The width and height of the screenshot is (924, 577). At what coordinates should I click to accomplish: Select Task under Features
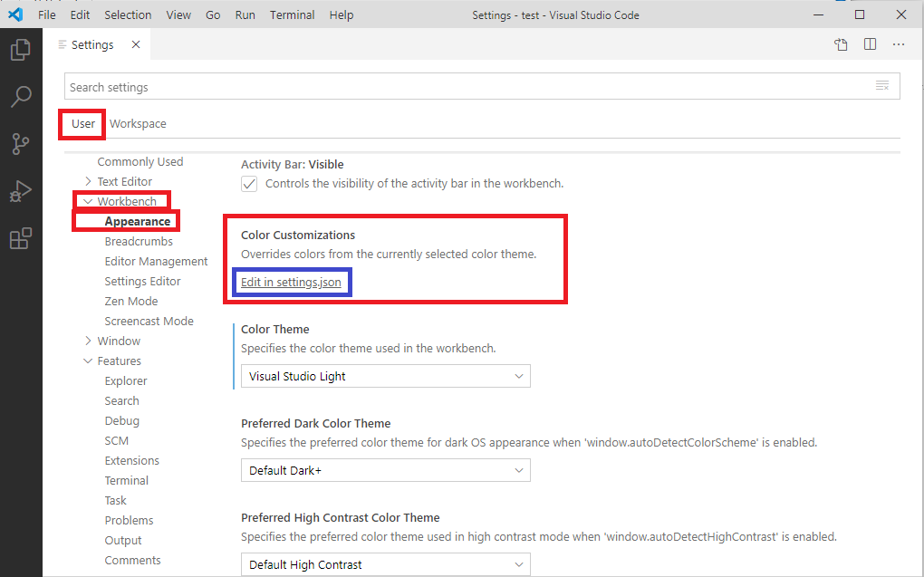coord(116,500)
